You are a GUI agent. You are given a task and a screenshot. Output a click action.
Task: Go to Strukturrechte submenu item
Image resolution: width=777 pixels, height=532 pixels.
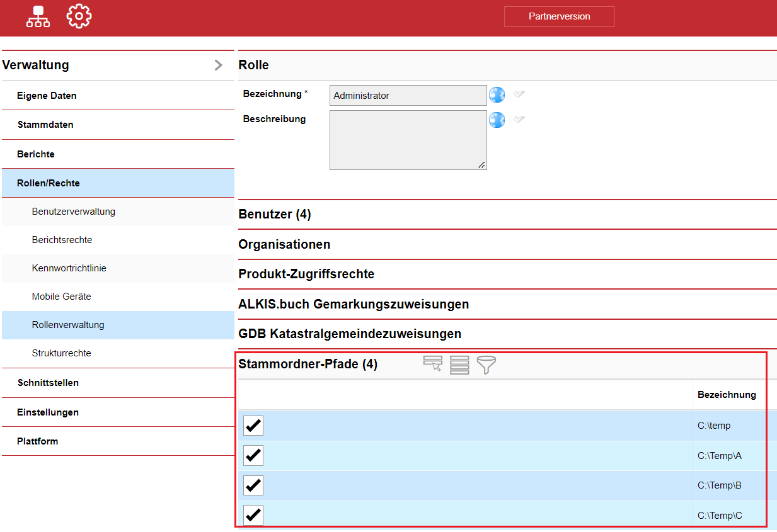pyautogui.click(x=118, y=353)
